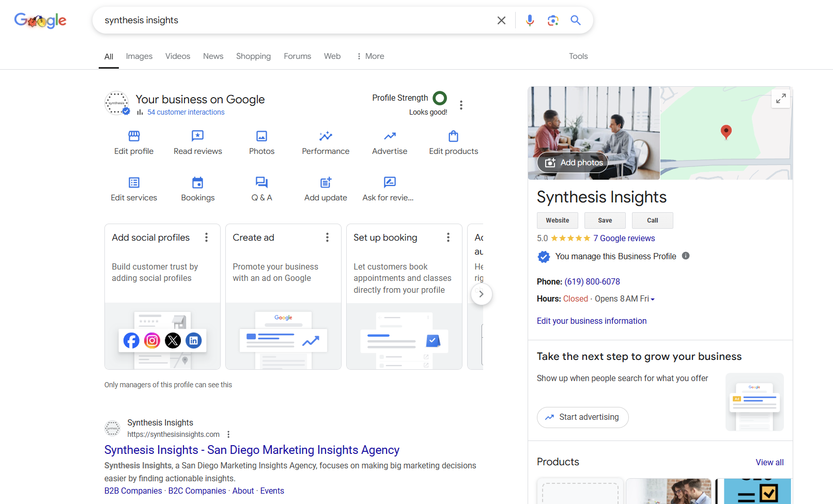
Task: Expand business hours dropdown arrow
Action: point(653,299)
